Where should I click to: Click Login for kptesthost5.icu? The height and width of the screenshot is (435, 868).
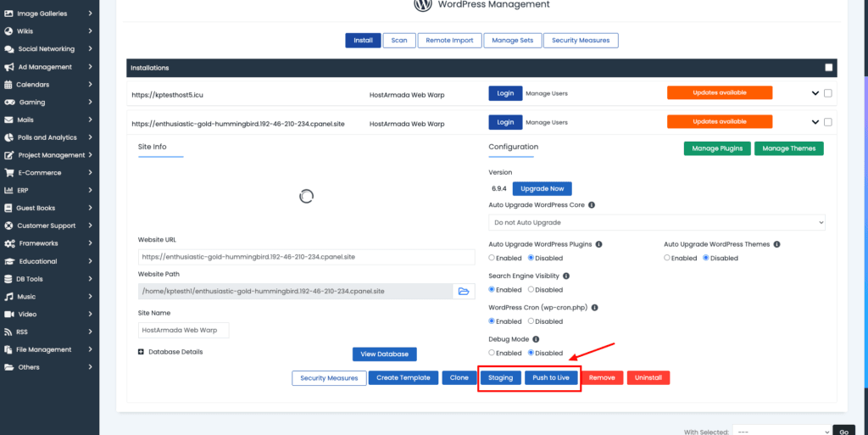click(x=505, y=93)
